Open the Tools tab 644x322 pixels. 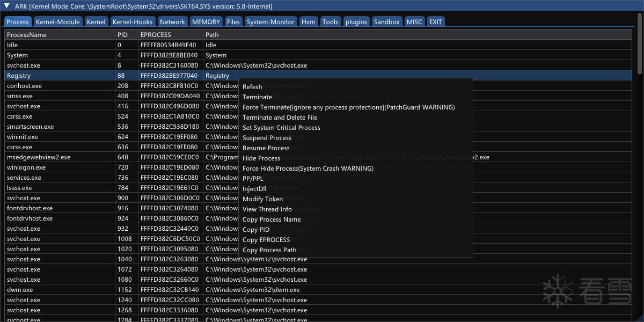[331, 21]
